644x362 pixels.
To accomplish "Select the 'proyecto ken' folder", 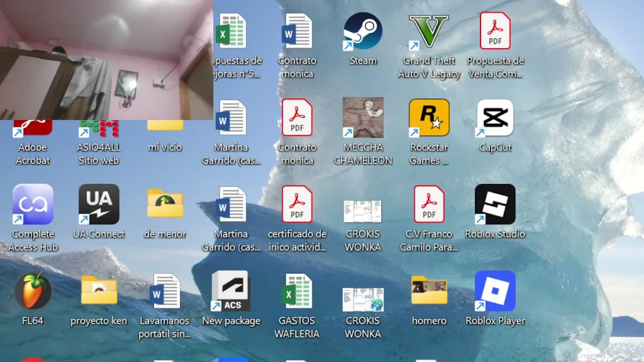I will 99,291.
